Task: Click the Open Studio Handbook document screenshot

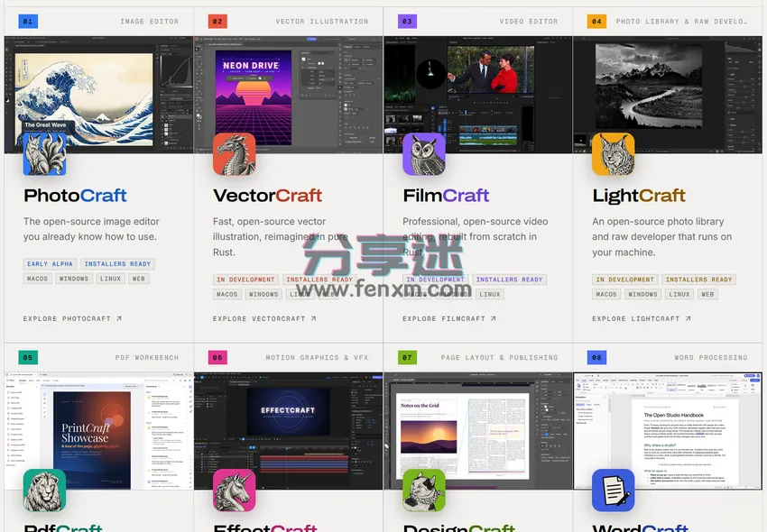Action: tap(668, 431)
